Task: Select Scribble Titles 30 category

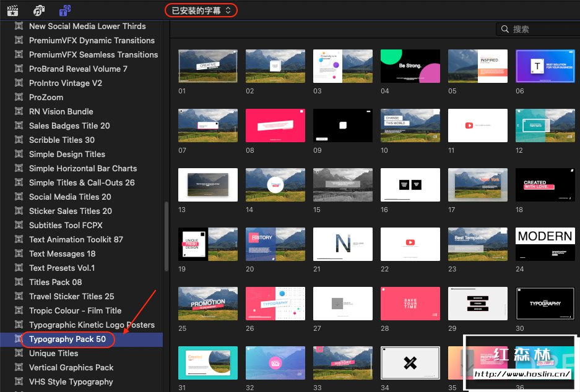Action: [x=62, y=140]
